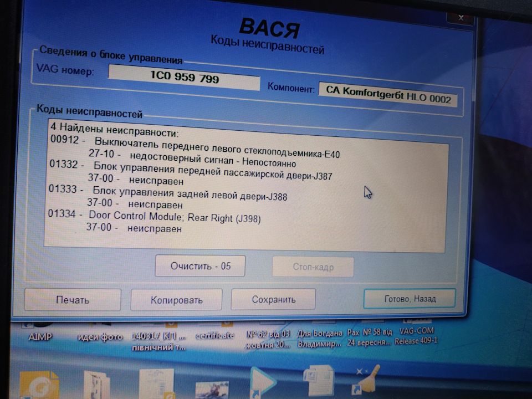Open the 'certificate' desktop file

(x=215, y=335)
